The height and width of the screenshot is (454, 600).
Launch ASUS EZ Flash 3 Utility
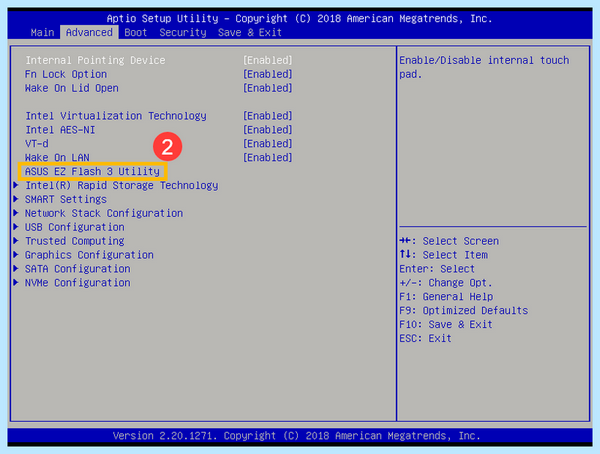point(92,171)
